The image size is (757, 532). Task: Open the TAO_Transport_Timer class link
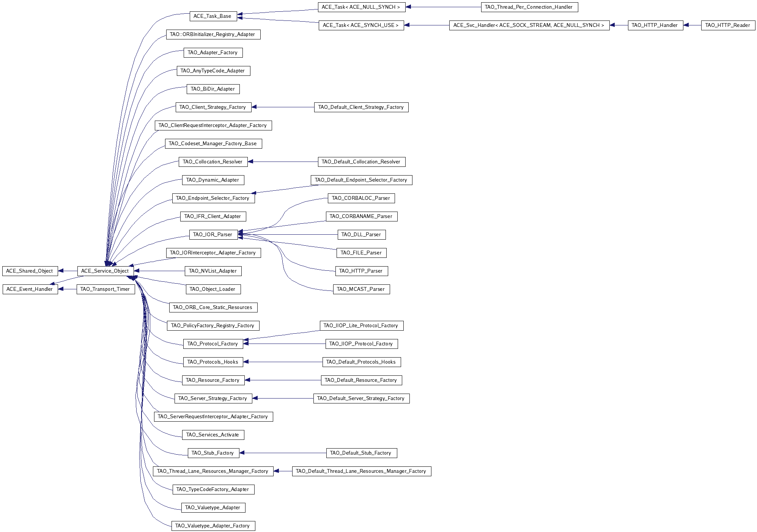pos(105,289)
